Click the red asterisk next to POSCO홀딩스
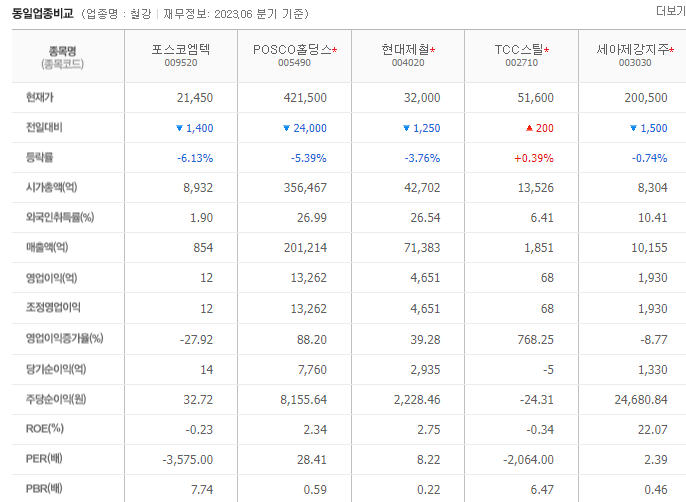Image resolution: width=686 pixels, height=502 pixels. coord(335,50)
